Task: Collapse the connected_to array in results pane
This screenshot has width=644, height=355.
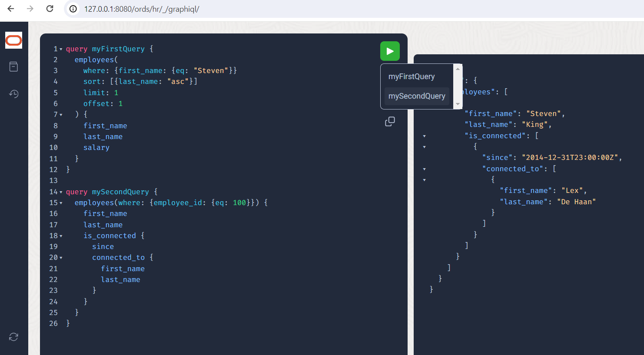Action: (424, 169)
